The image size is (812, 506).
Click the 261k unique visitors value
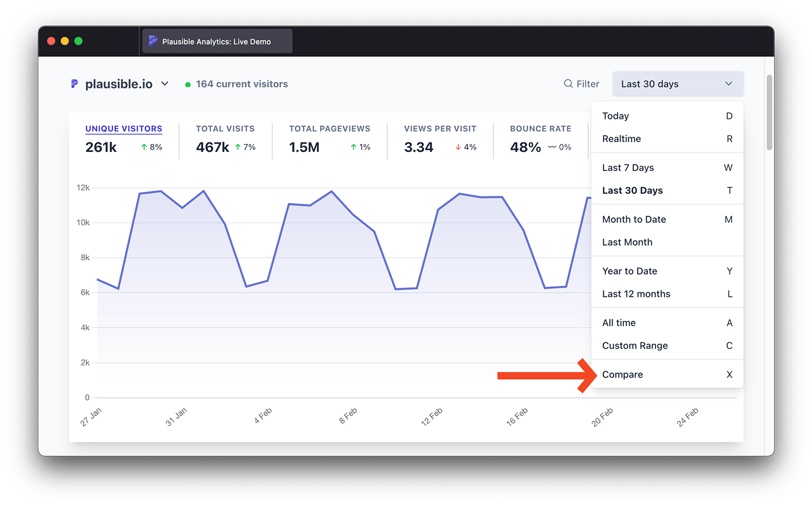(x=101, y=147)
